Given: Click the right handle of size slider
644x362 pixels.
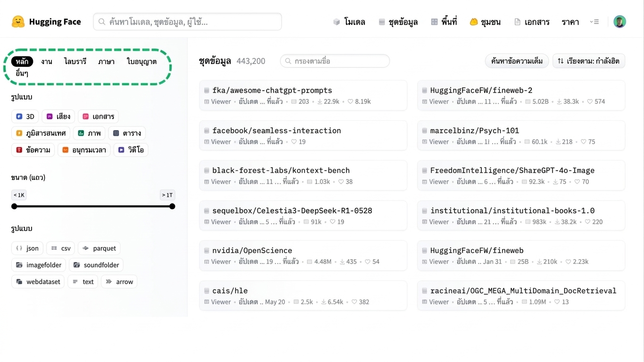Looking at the screenshot, I should point(172,206).
